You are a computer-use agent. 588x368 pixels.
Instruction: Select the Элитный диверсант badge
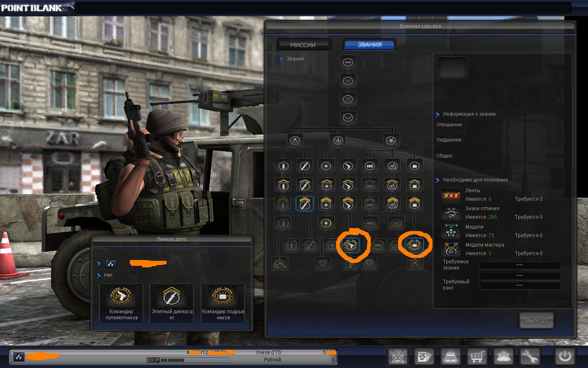(x=171, y=303)
